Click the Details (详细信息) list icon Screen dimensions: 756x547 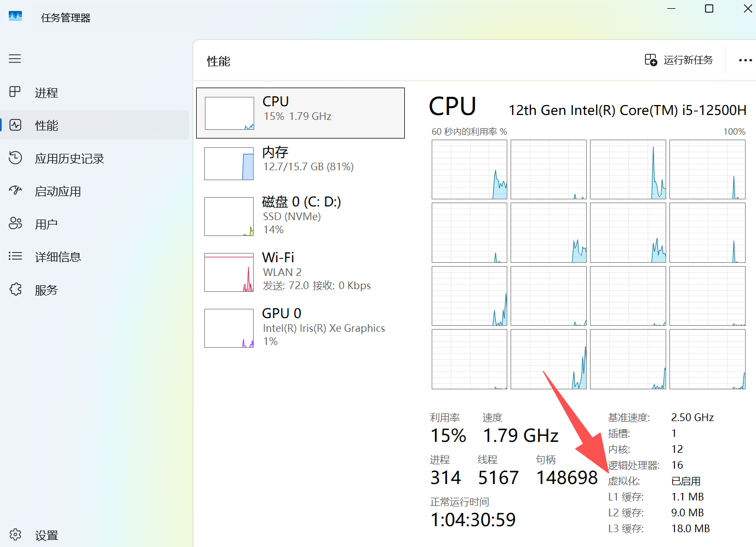(15, 256)
